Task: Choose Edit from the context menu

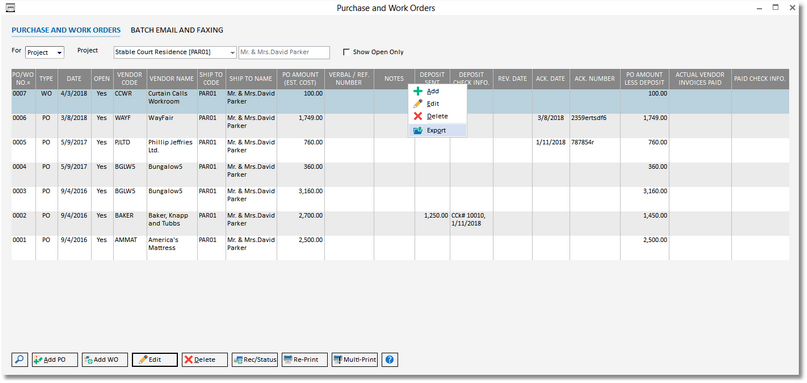Action: point(437,103)
